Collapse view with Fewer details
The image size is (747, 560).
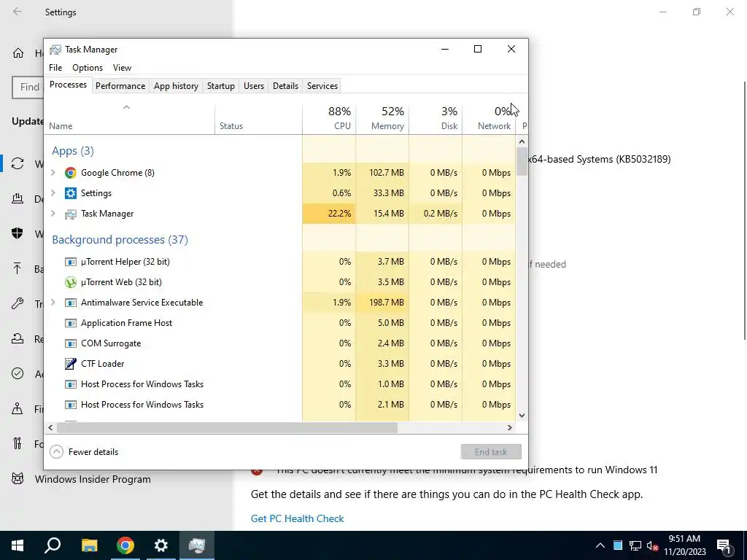(x=85, y=452)
